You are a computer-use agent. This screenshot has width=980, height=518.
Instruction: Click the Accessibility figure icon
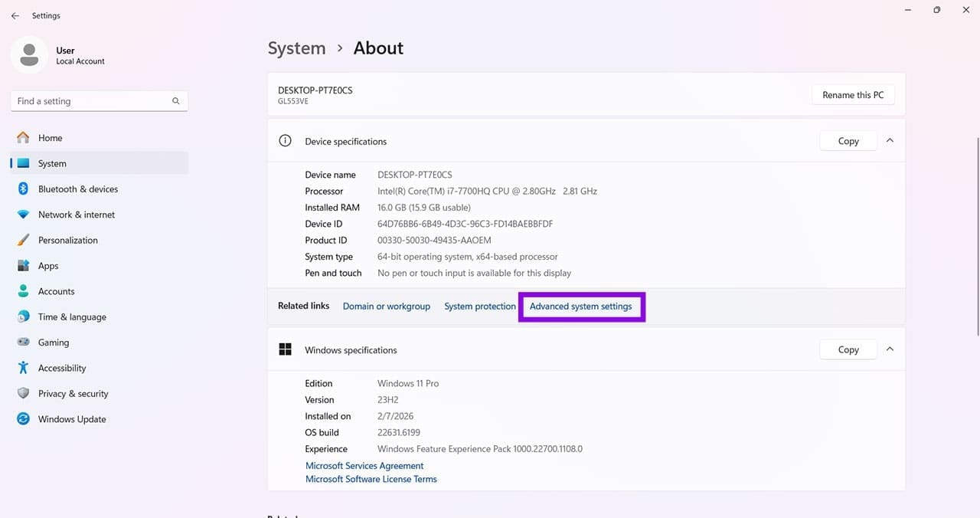pyautogui.click(x=23, y=368)
